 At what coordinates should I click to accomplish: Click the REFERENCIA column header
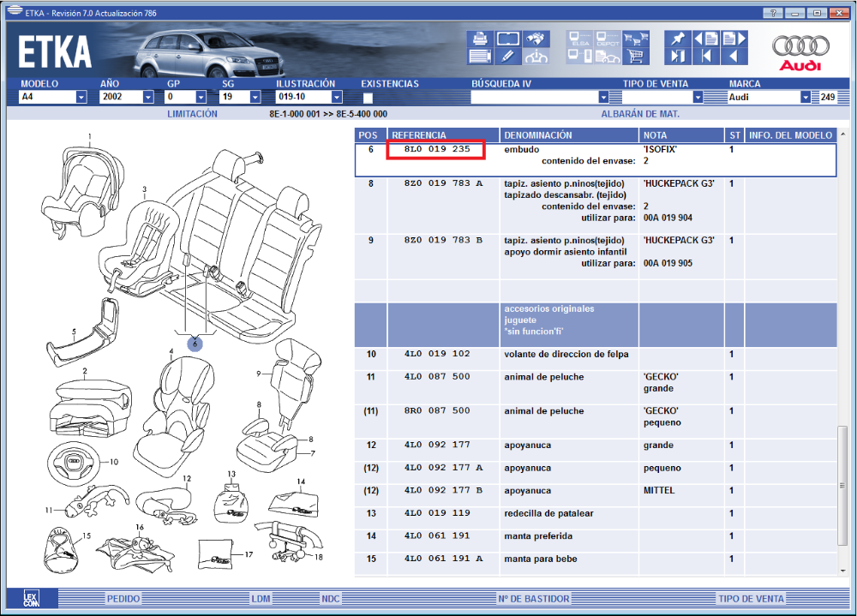coord(443,135)
